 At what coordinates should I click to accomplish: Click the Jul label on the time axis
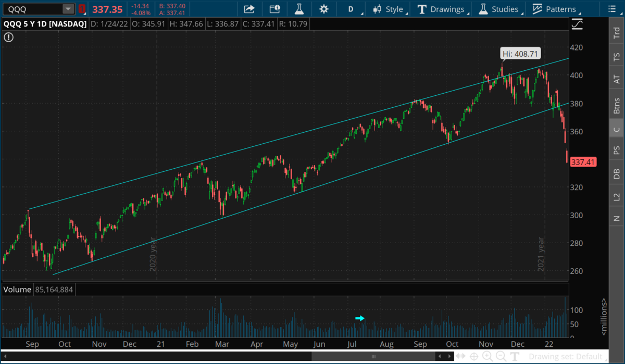pos(352,344)
